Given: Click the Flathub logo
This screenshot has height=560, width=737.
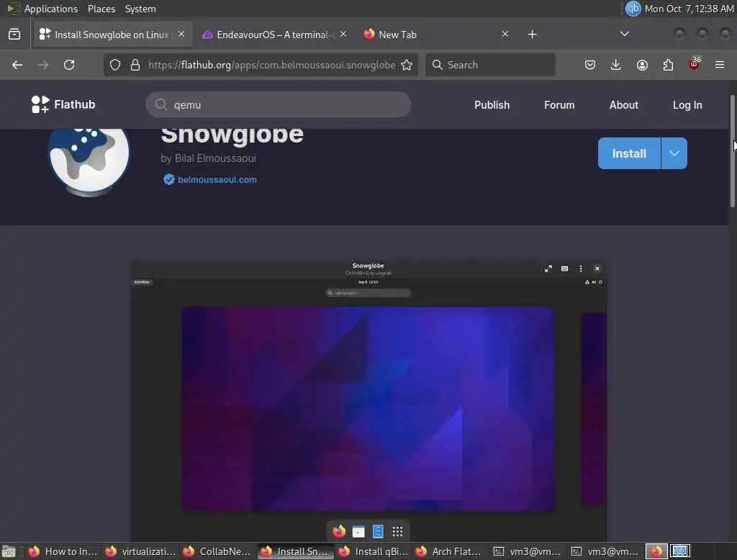Looking at the screenshot, I should (63, 104).
